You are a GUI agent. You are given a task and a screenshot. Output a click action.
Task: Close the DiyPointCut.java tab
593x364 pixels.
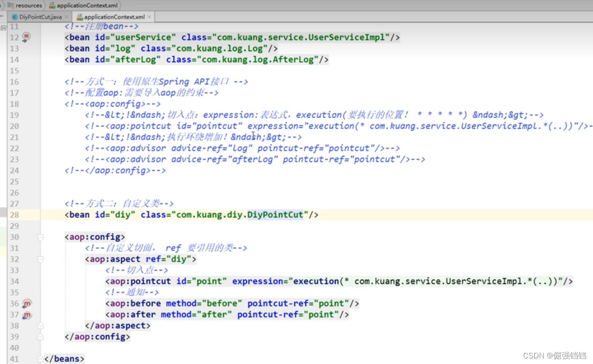click(67, 17)
